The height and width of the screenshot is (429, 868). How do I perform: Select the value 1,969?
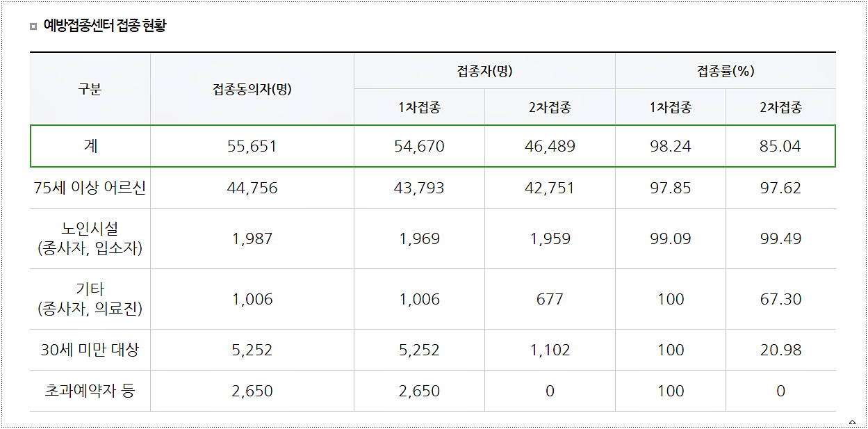click(x=419, y=239)
